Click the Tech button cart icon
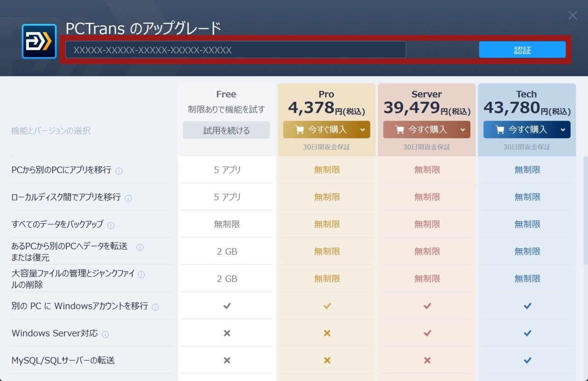 pyautogui.click(x=500, y=130)
